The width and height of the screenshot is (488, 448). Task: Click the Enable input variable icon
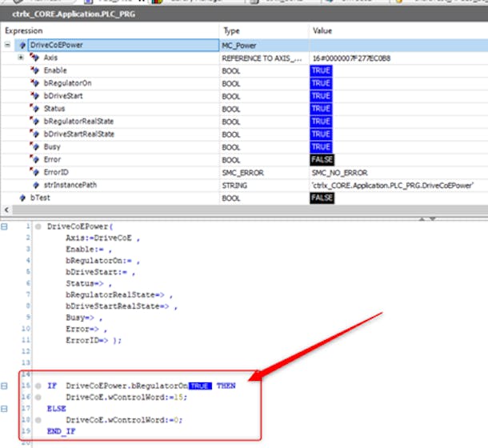[35, 70]
